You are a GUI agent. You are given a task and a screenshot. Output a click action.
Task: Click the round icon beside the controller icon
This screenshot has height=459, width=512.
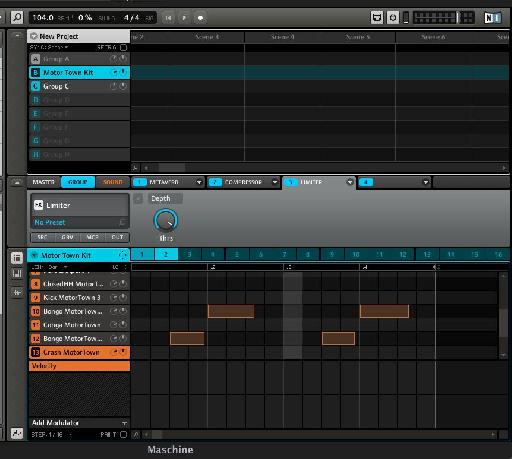[x=393, y=17]
